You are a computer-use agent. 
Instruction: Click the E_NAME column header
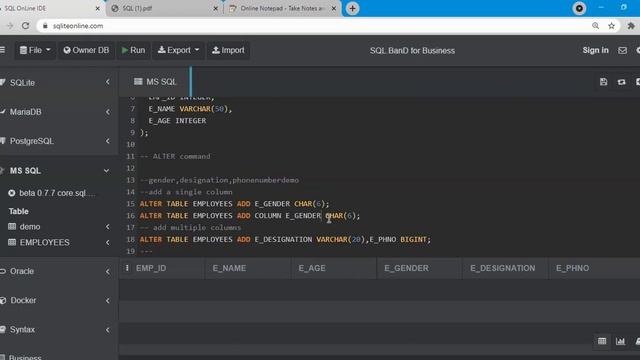pyautogui.click(x=229, y=268)
